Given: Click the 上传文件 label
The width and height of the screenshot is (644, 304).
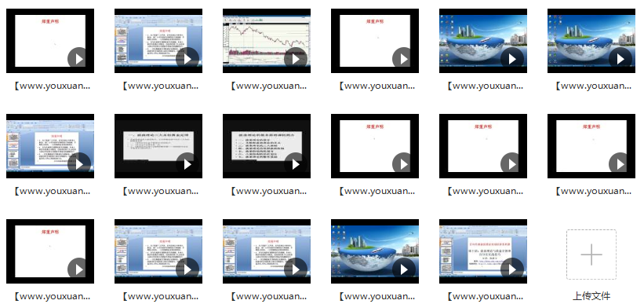Looking at the screenshot, I should (591, 296).
